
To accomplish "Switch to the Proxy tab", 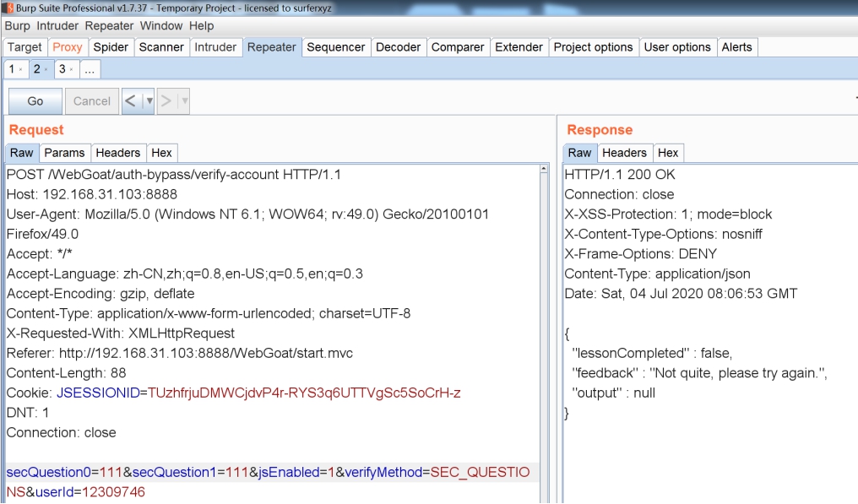I will [x=68, y=47].
